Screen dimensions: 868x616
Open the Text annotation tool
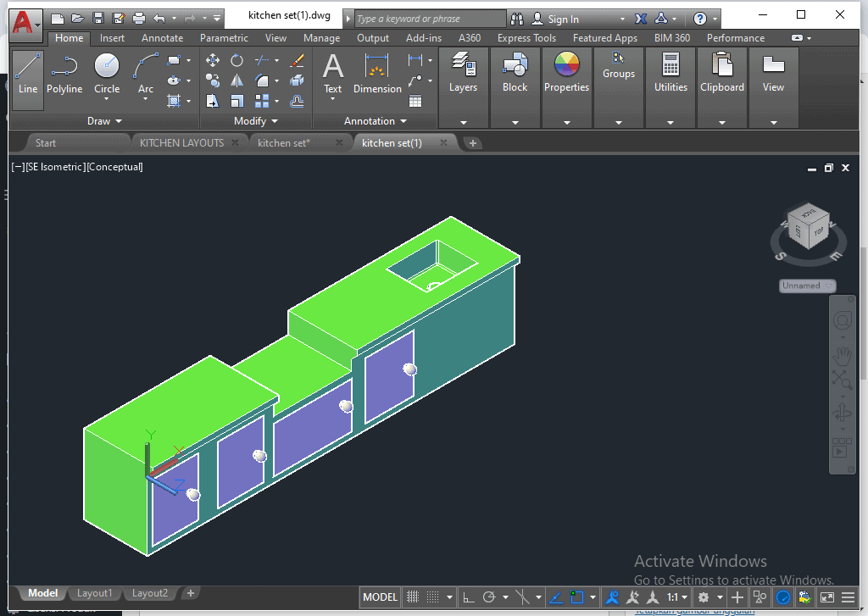point(333,74)
